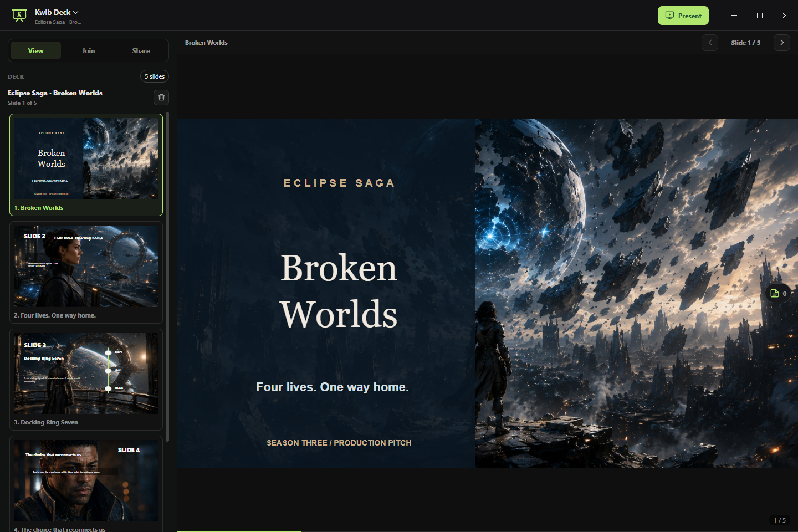Click the slide list scrollbar

pos(167,277)
